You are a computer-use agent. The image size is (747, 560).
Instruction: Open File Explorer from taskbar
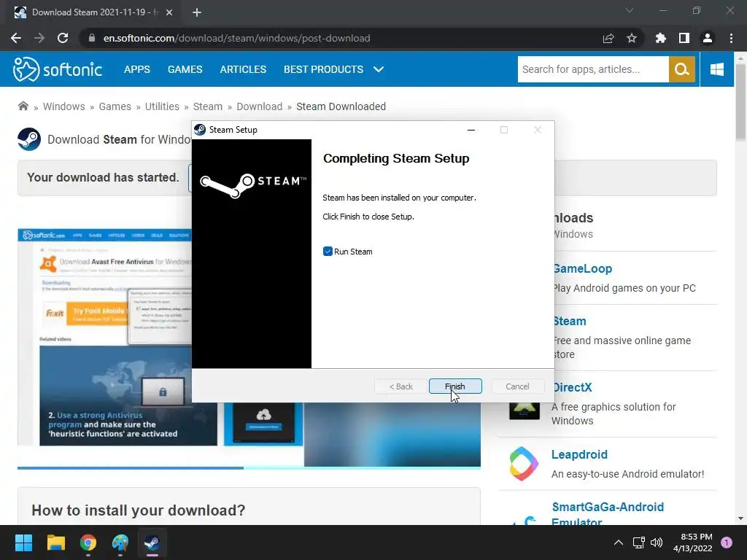pos(55,542)
